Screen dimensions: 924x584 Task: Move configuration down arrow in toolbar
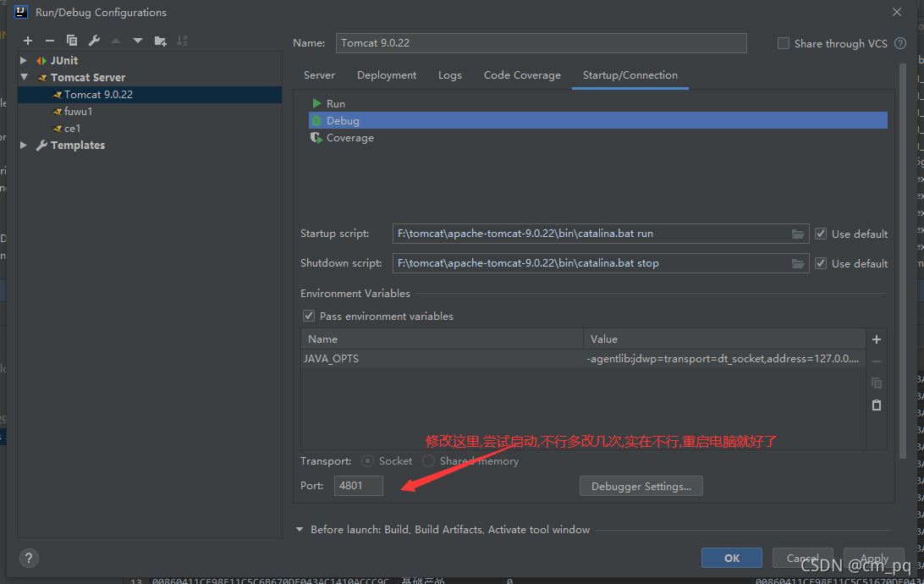tap(138, 41)
